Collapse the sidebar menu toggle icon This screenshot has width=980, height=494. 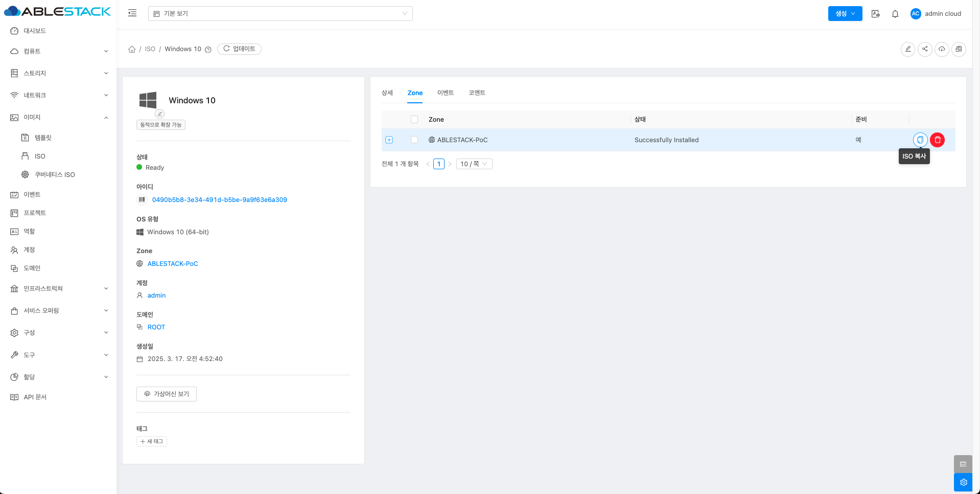(132, 13)
